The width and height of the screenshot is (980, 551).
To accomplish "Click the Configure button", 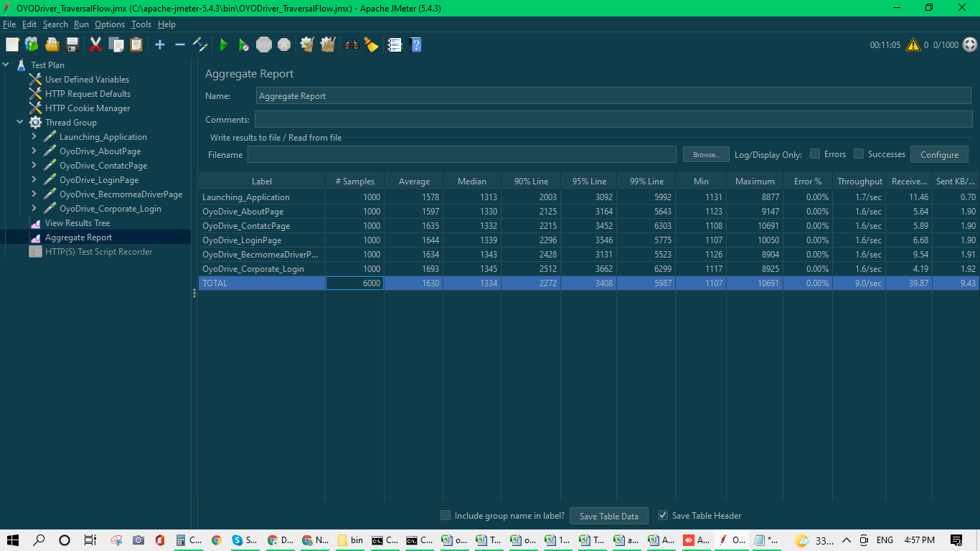I will point(939,154).
